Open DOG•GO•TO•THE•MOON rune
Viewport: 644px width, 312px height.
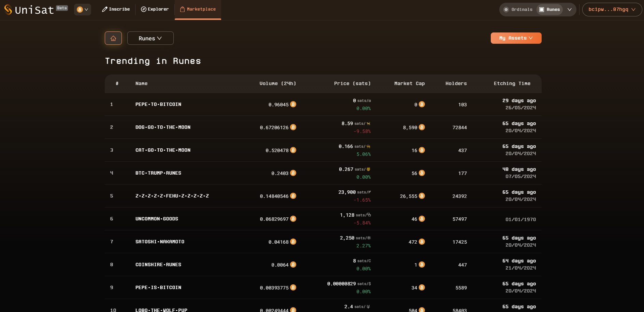(x=163, y=127)
